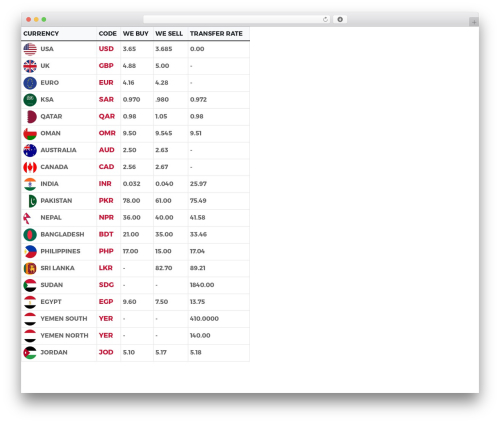Click the UK flag icon

pyautogui.click(x=30, y=66)
